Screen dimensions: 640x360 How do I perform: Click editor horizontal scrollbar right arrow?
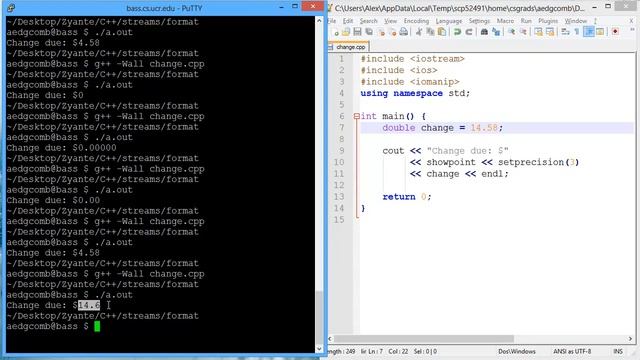pyautogui.click(x=630, y=338)
